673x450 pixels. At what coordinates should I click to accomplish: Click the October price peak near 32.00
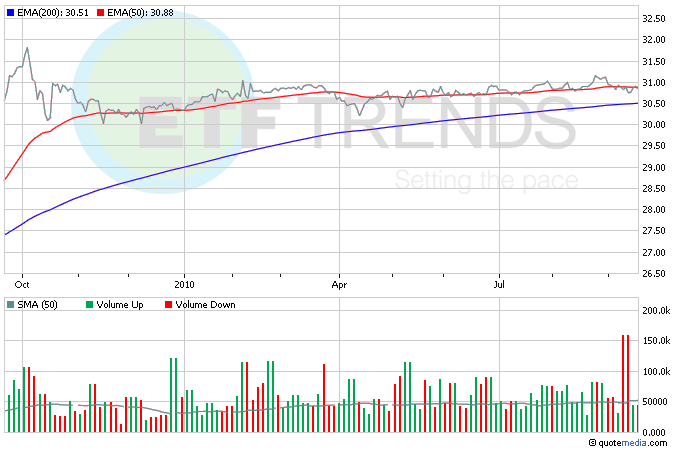coord(27,49)
